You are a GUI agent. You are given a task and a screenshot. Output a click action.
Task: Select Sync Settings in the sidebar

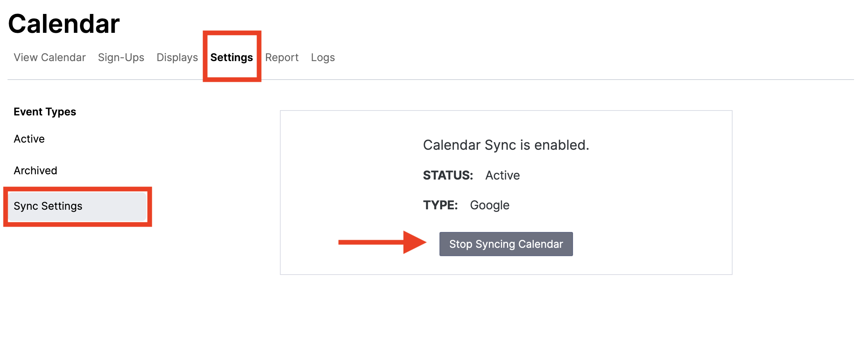(x=48, y=206)
